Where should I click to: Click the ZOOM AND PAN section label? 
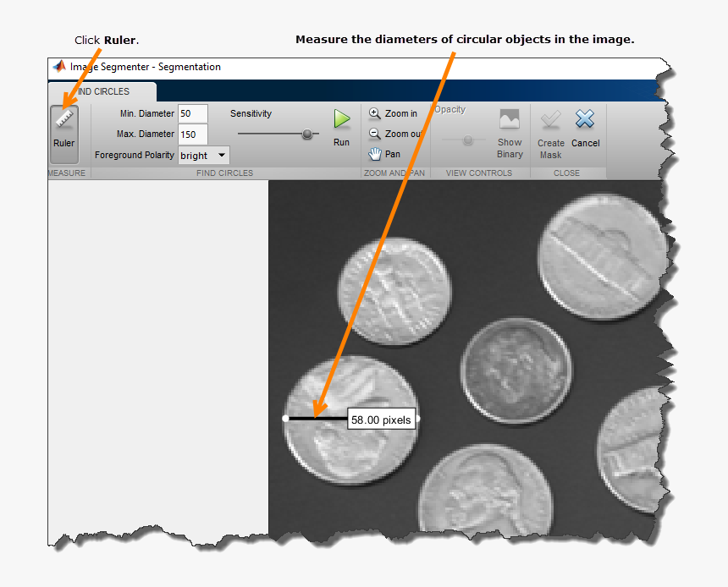394,173
